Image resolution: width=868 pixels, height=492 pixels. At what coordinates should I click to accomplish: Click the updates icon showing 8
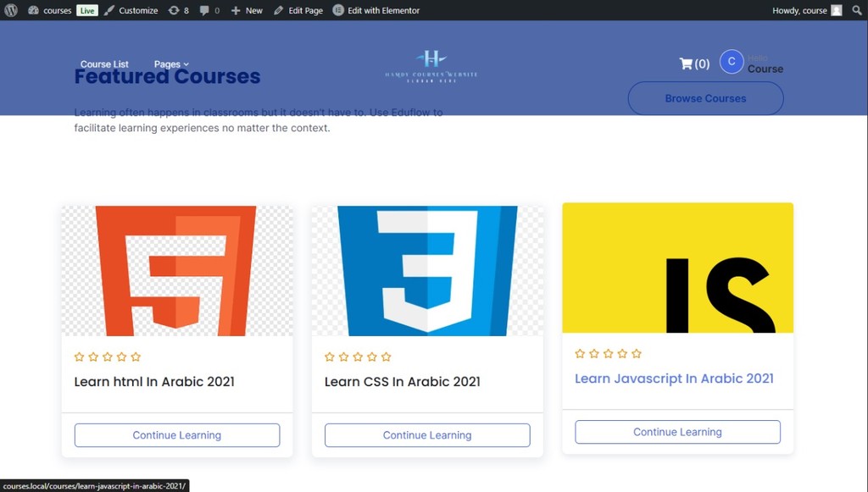[178, 10]
